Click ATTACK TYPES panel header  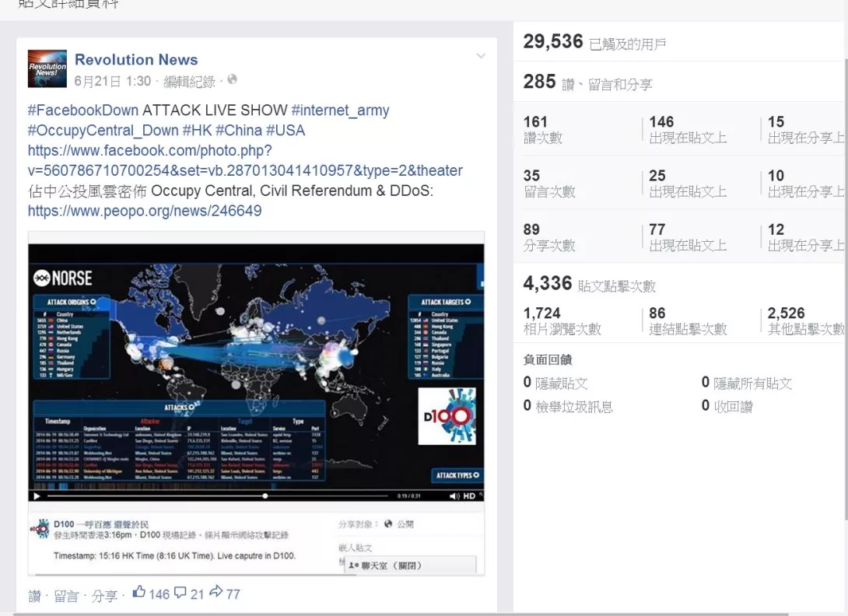coord(457,475)
